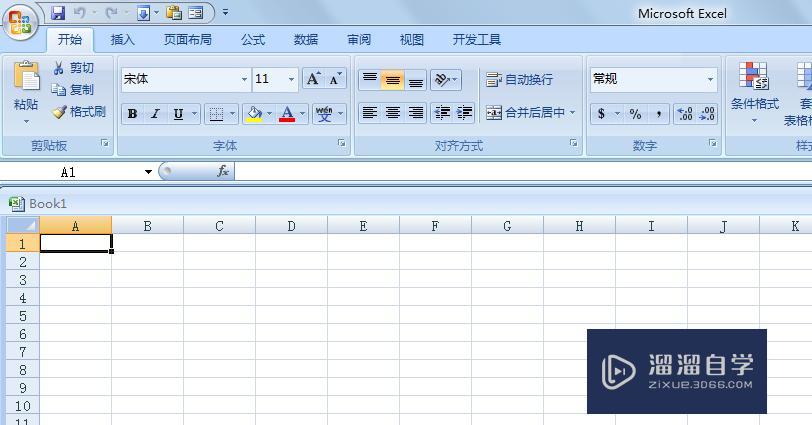Apply percent style %
The image size is (812, 425).
pyautogui.click(x=635, y=113)
